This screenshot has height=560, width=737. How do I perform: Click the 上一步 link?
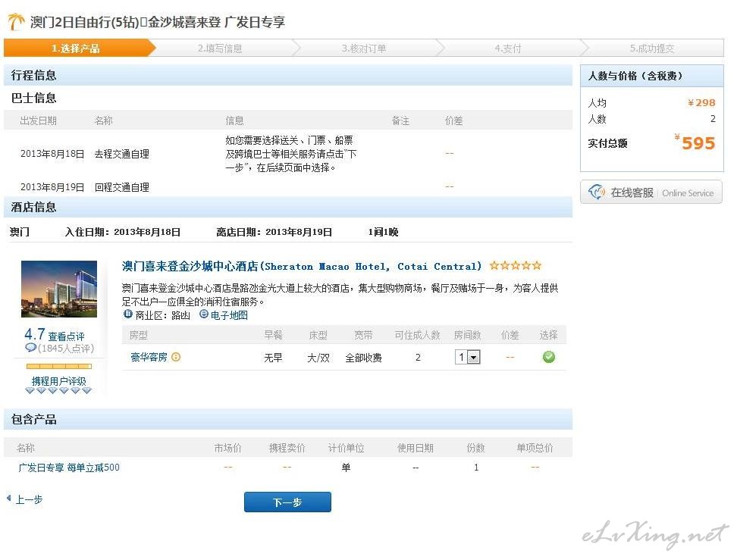pyautogui.click(x=29, y=499)
